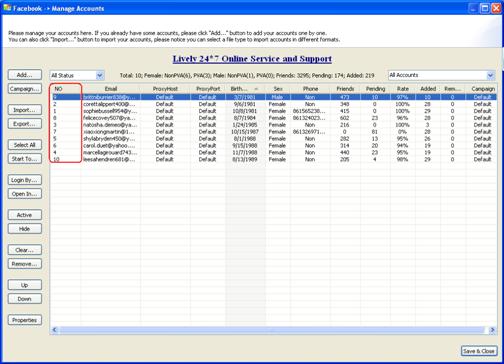
Task: Open the All Status dropdown
Action: tap(77, 76)
